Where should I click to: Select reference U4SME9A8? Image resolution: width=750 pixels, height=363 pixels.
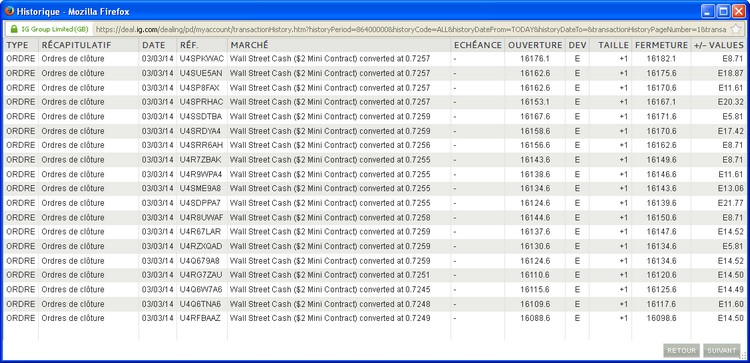point(200,188)
